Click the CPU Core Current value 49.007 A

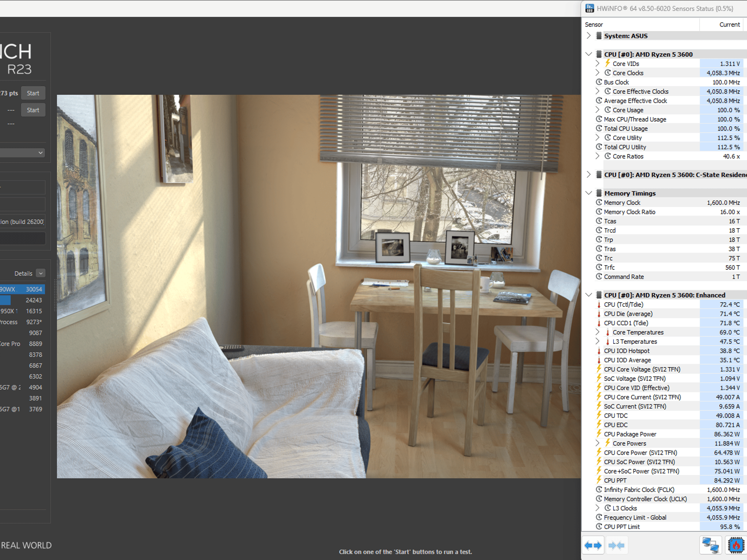point(728,397)
